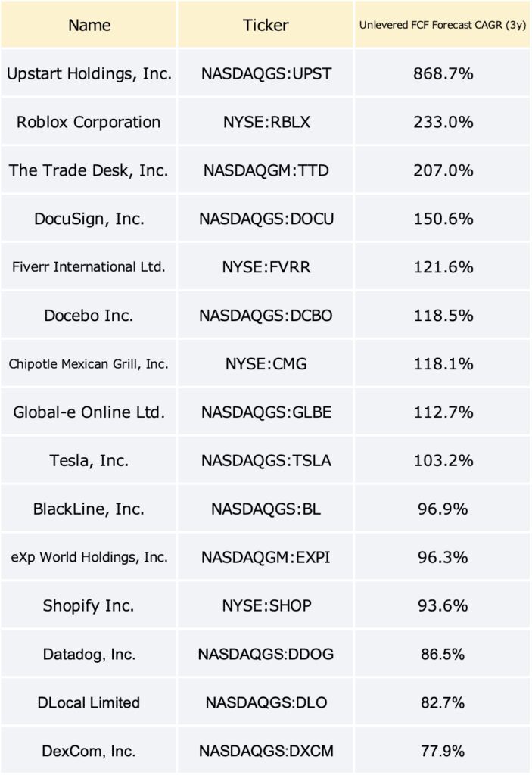Viewport: 532px width, 775px height.
Task: Select the NYSE:RBLX ticker cell
Action: click(266, 122)
